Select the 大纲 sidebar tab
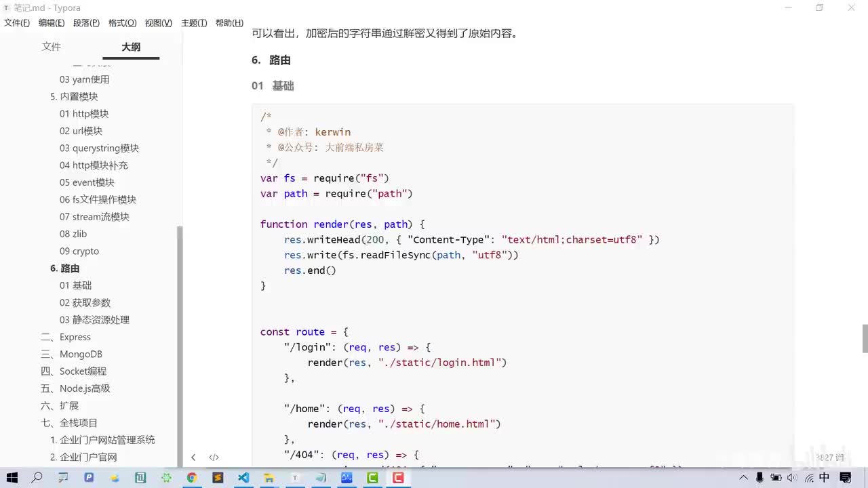The width and height of the screenshot is (868, 488). pyautogui.click(x=131, y=47)
